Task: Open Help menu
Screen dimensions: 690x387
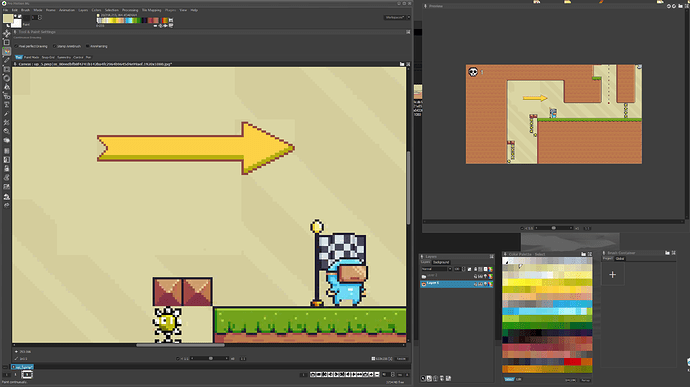Action: click(194, 10)
